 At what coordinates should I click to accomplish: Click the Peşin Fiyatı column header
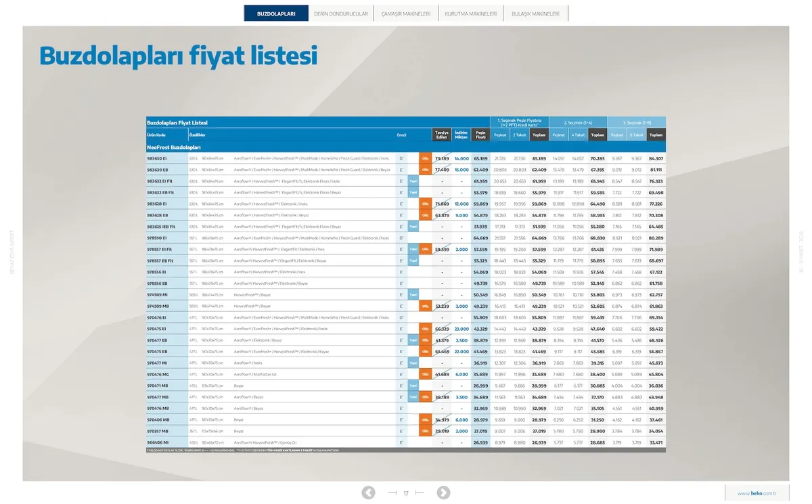click(480, 135)
